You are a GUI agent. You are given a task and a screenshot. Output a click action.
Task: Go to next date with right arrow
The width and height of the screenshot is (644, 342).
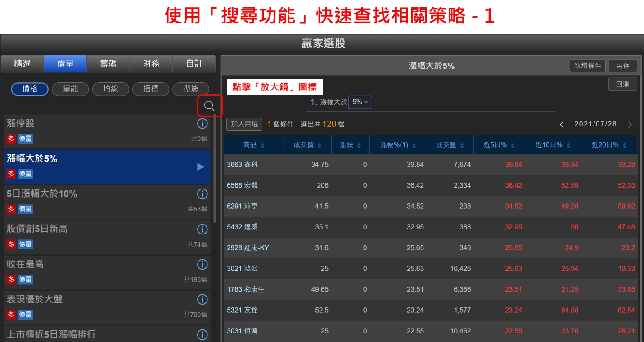coord(630,125)
